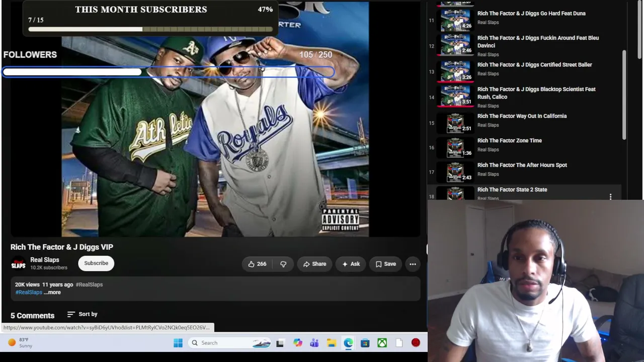
Task: Open the Real Slaps channel avatar
Action: coord(18,264)
